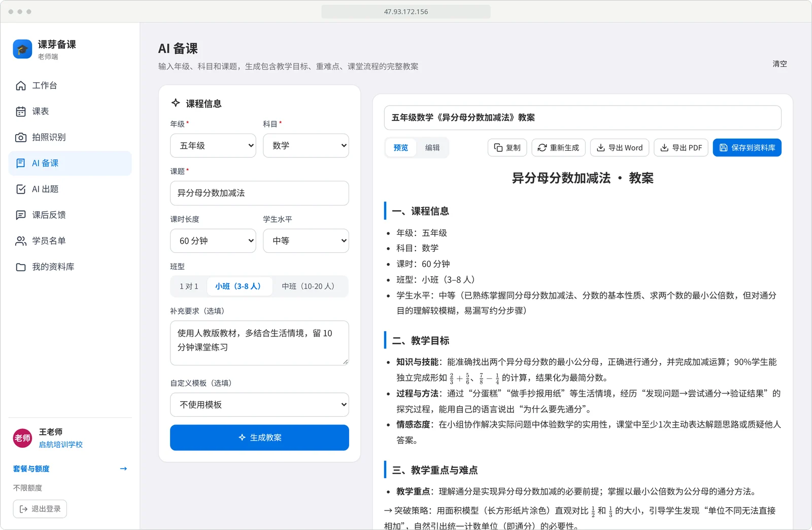Click the lesson plan title field
The height and width of the screenshot is (530, 812).
[x=583, y=118]
